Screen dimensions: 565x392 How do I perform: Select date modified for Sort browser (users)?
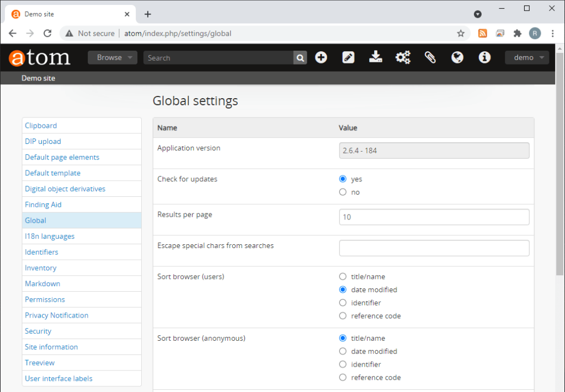pyautogui.click(x=343, y=290)
